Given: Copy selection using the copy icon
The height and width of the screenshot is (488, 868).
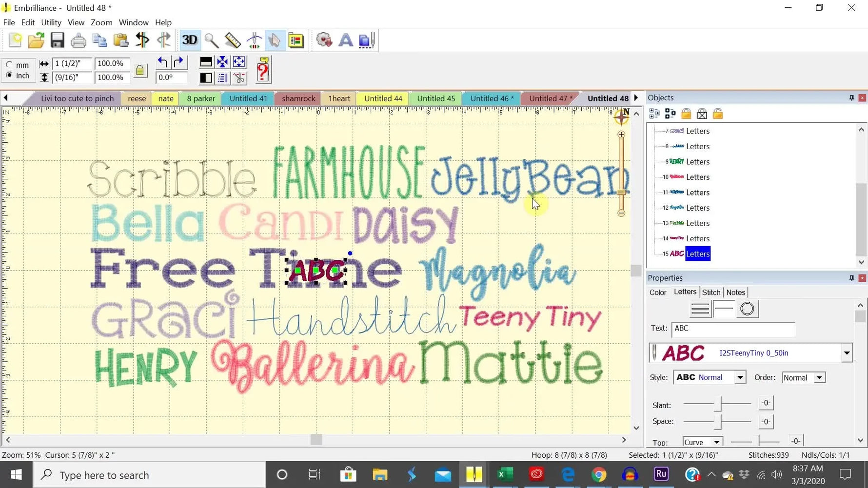Looking at the screenshot, I should click(99, 40).
